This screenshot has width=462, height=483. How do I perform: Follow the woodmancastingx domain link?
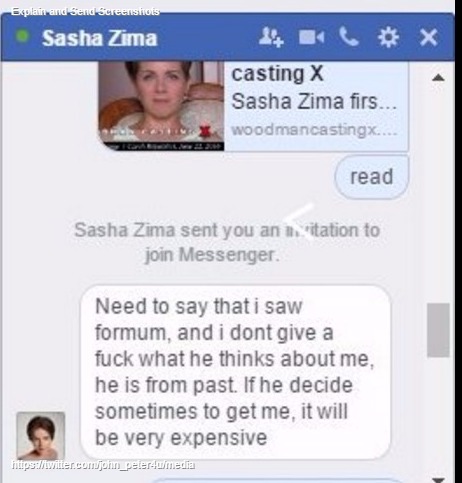[x=314, y=130]
